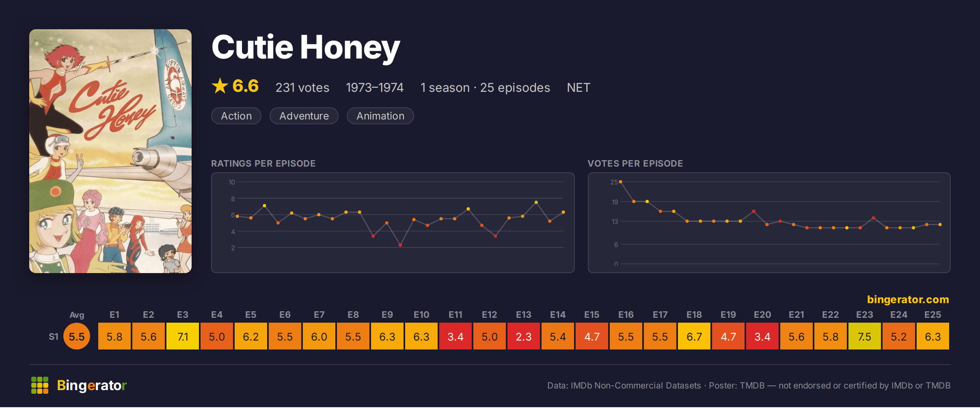Screen dimensions: 980x408
Task: Select the Action genre tag
Action: click(x=236, y=116)
